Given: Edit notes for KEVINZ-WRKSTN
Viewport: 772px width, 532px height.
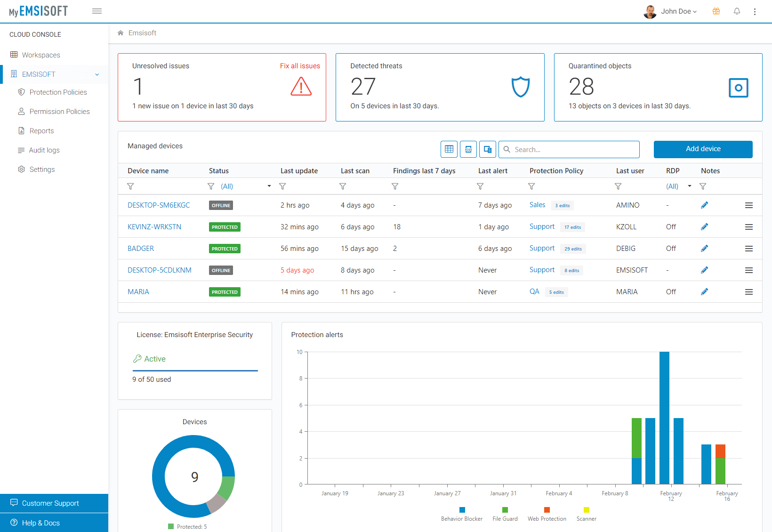Looking at the screenshot, I should (x=704, y=227).
